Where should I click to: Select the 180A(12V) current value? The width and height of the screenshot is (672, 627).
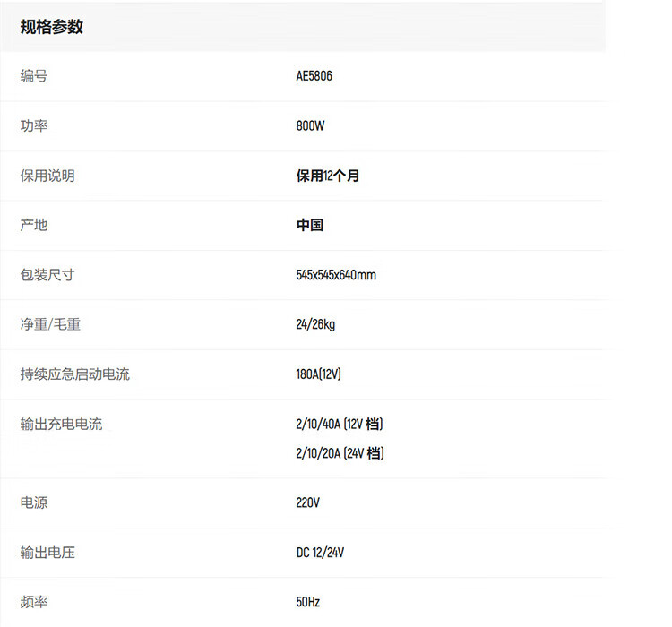[x=318, y=374]
